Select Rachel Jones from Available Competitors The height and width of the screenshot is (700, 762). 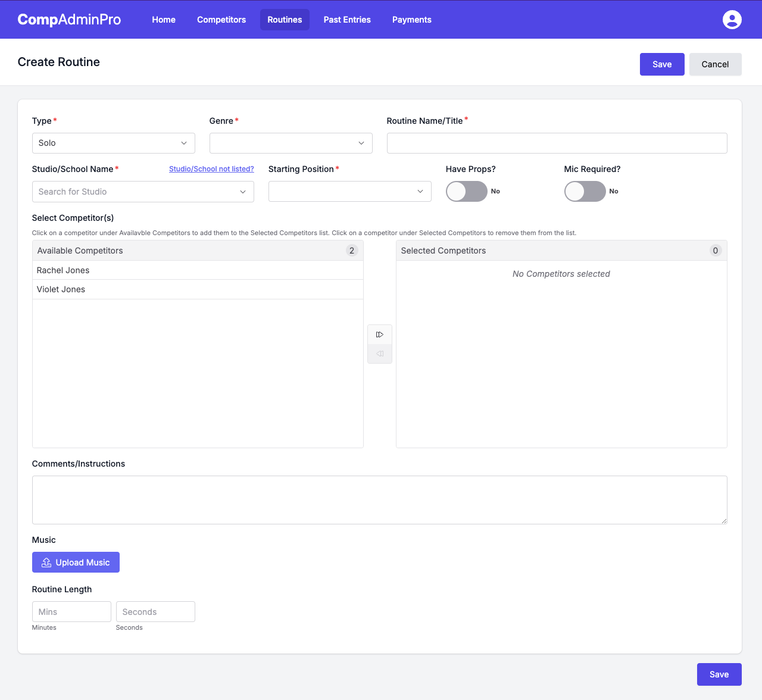tap(198, 270)
